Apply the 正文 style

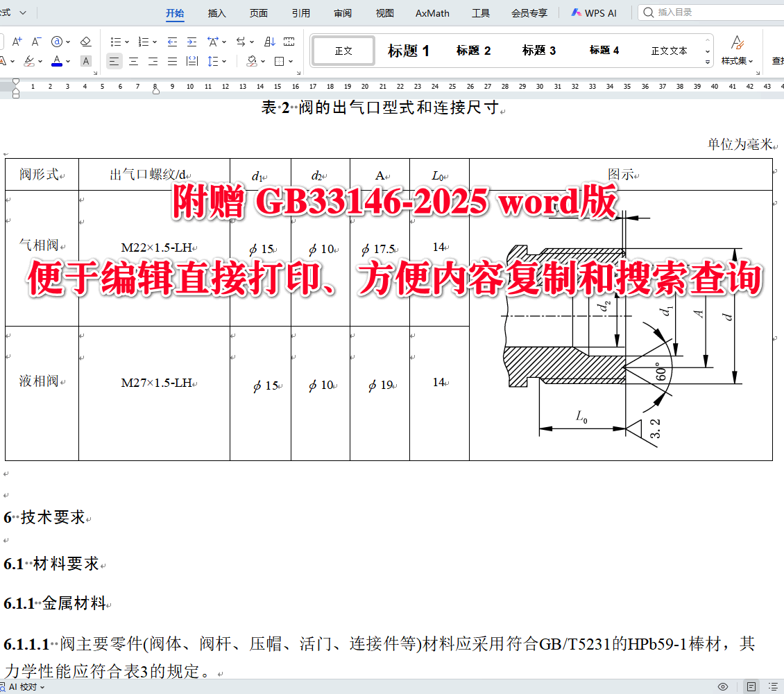pos(343,49)
